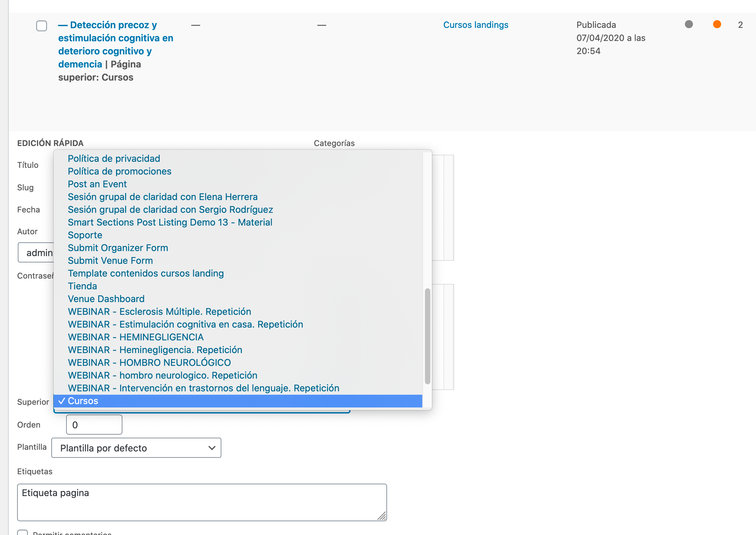Click the orange readability score dot

coord(717,24)
